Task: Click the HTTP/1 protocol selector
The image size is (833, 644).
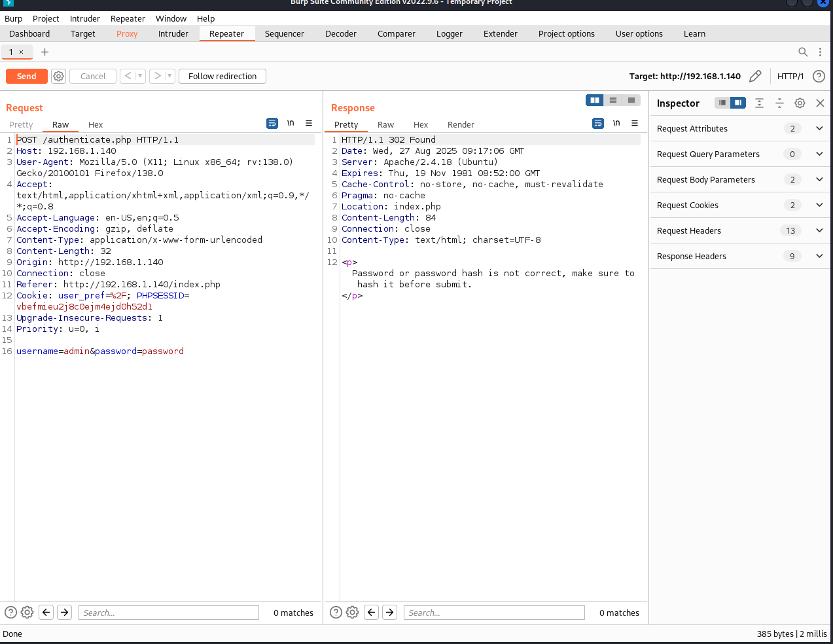Action: tap(790, 77)
